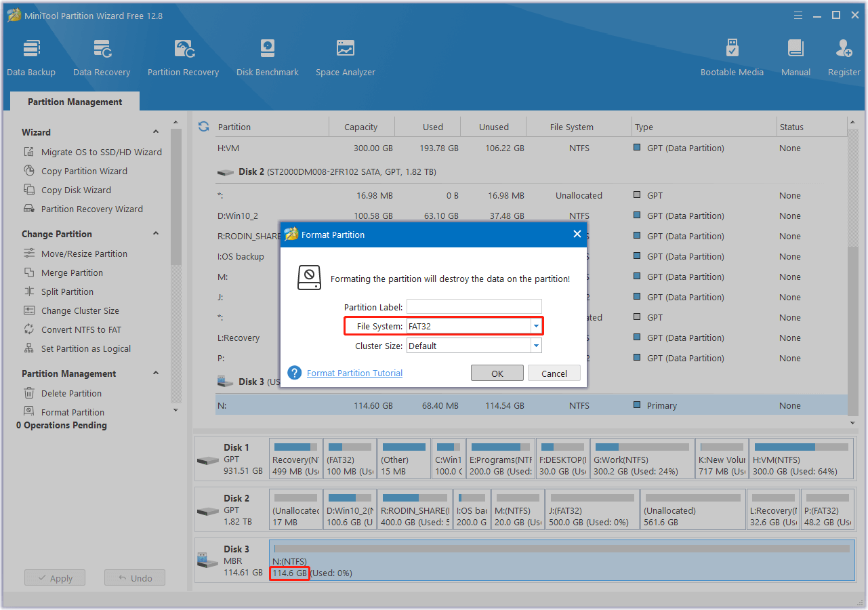
Task: Sort by Capacity column header
Action: (x=361, y=127)
